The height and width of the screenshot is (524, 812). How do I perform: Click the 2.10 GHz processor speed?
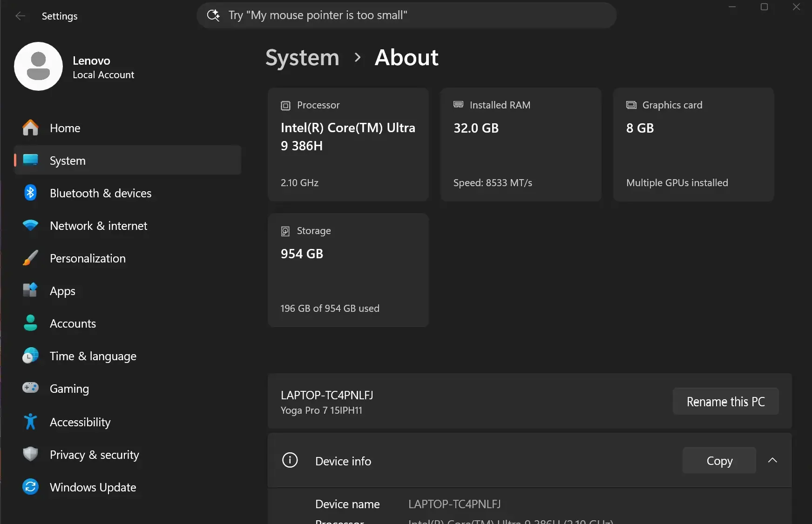(299, 183)
